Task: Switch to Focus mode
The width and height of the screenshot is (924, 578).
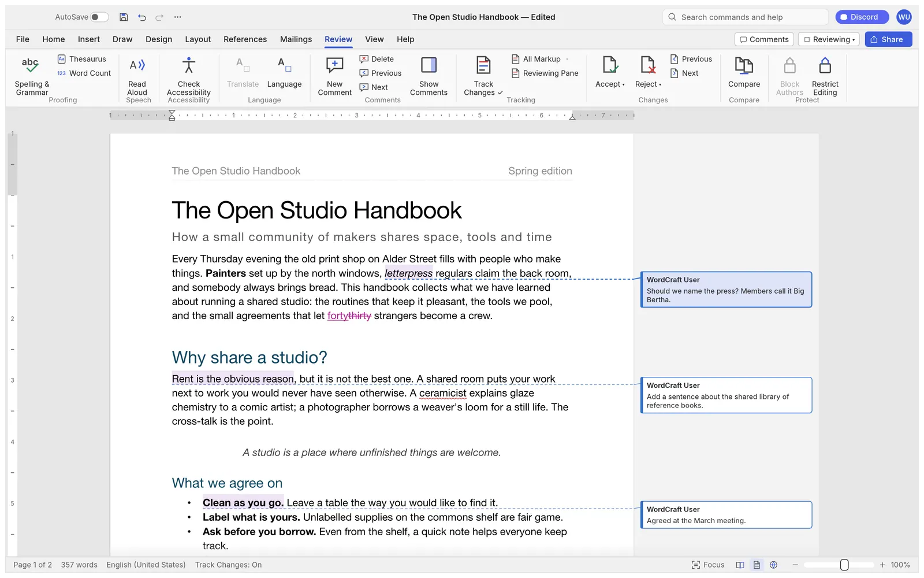Action: click(x=707, y=565)
